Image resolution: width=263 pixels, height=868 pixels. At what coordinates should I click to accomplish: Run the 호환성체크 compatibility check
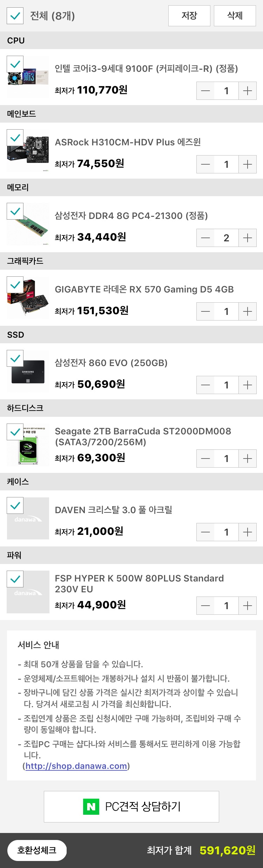click(x=37, y=850)
